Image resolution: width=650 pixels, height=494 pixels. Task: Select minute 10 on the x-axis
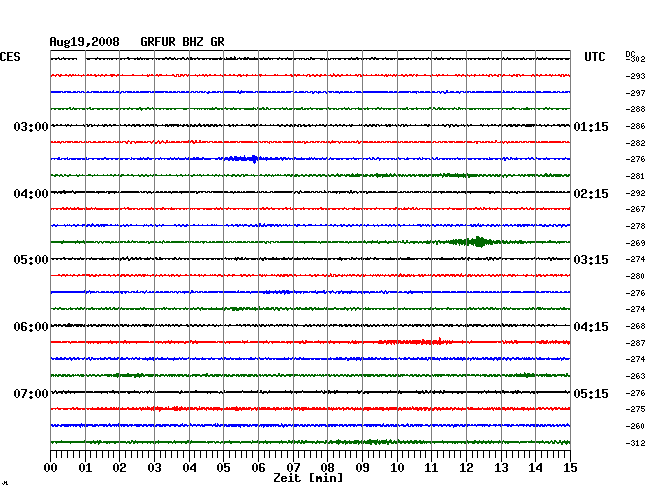(397, 467)
